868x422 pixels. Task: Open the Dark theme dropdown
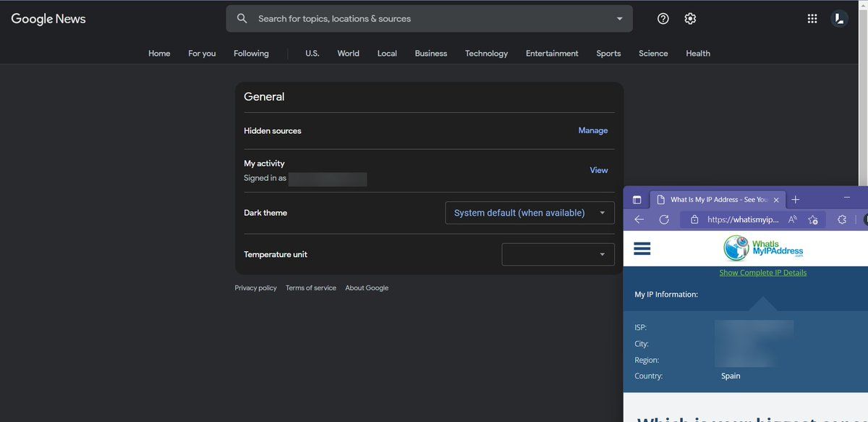529,213
